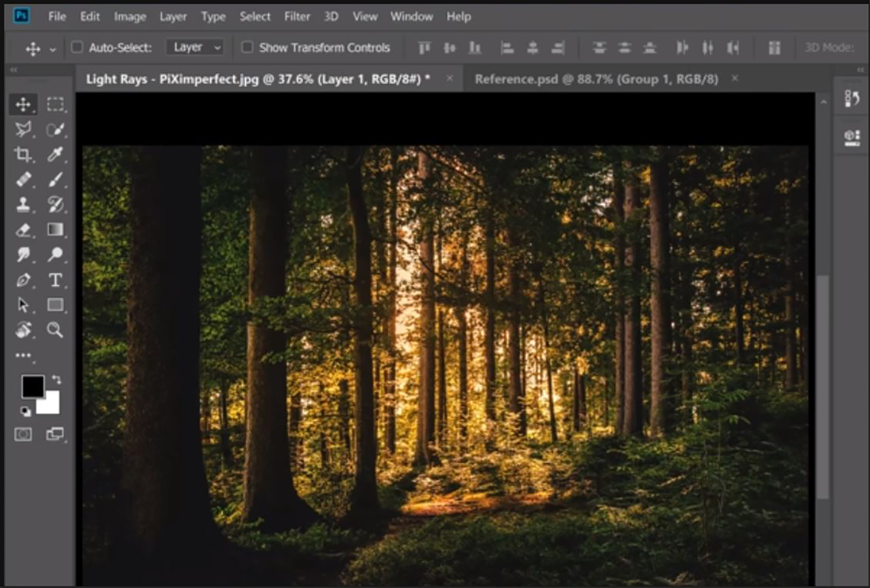
Task: Pick the History Brush tool
Action: 55,204
